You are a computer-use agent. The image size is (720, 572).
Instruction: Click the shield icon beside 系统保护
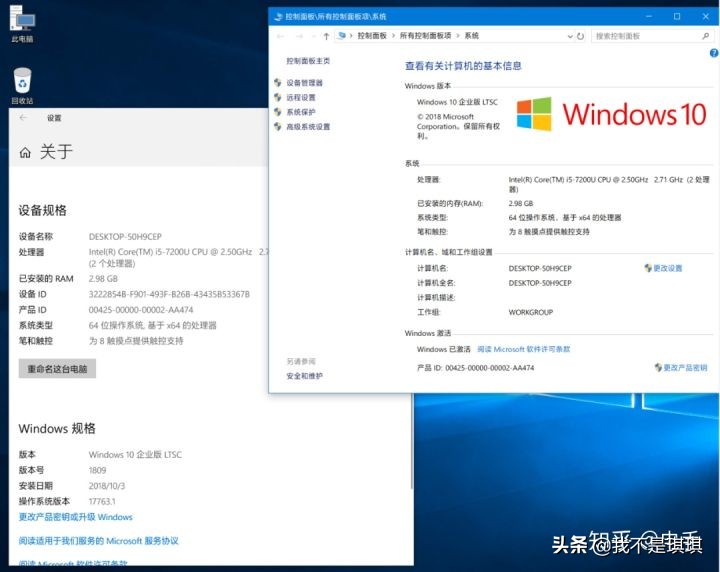click(x=278, y=112)
